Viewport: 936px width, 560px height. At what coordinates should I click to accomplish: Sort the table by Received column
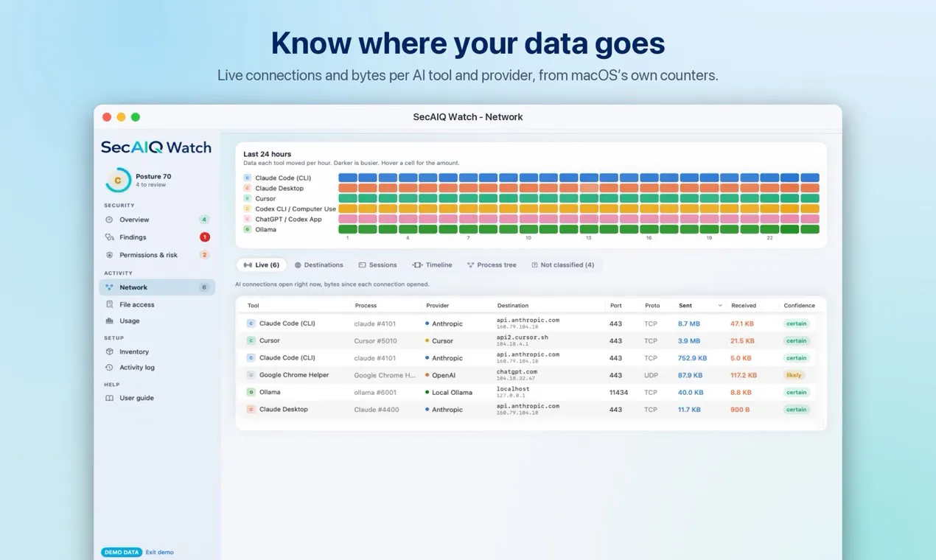pyautogui.click(x=744, y=306)
